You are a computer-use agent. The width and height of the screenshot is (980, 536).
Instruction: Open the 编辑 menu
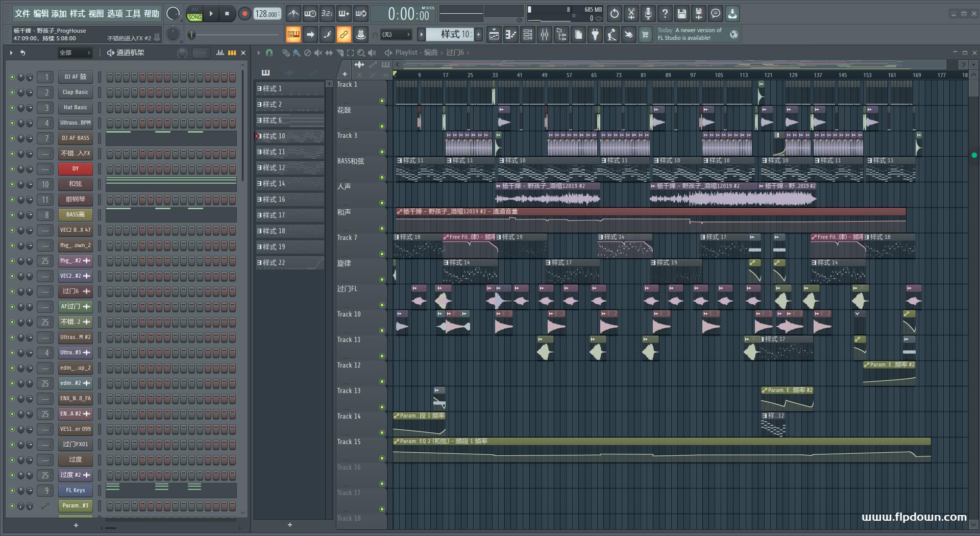point(41,14)
